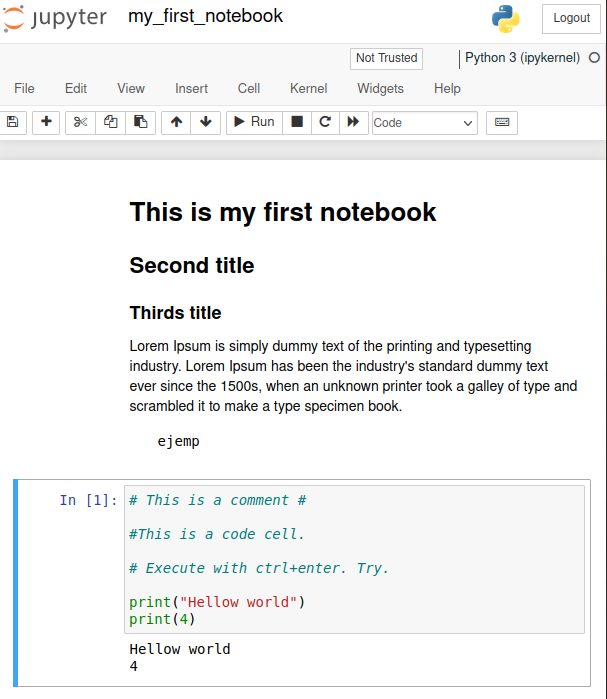The image size is (607, 699).
Task: Click the Logout button
Action: pos(571,18)
